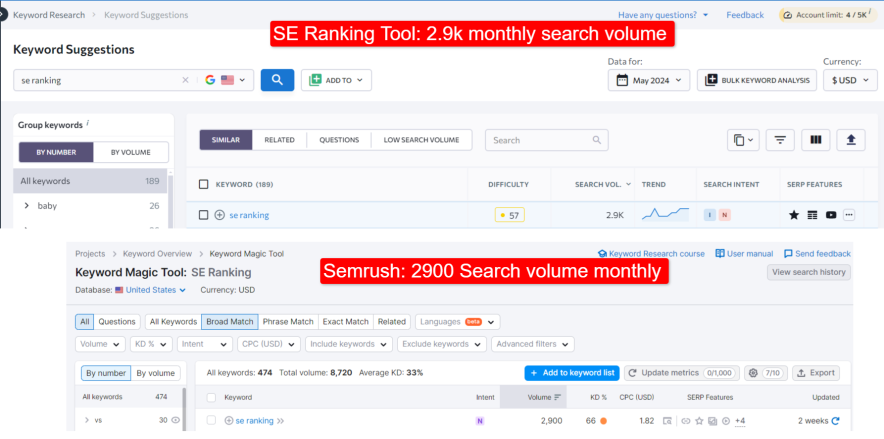Image resolution: width=884 pixels, height=439 pixels.
Task: Click the play-circle SERP feature icon in Semrush row
Action: coord(726,420)
